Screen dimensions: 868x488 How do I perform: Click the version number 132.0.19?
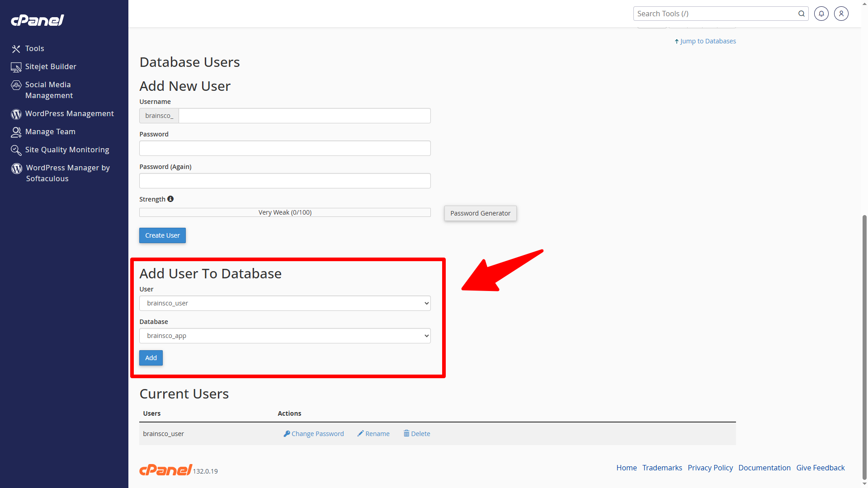[x=205, y=471]
